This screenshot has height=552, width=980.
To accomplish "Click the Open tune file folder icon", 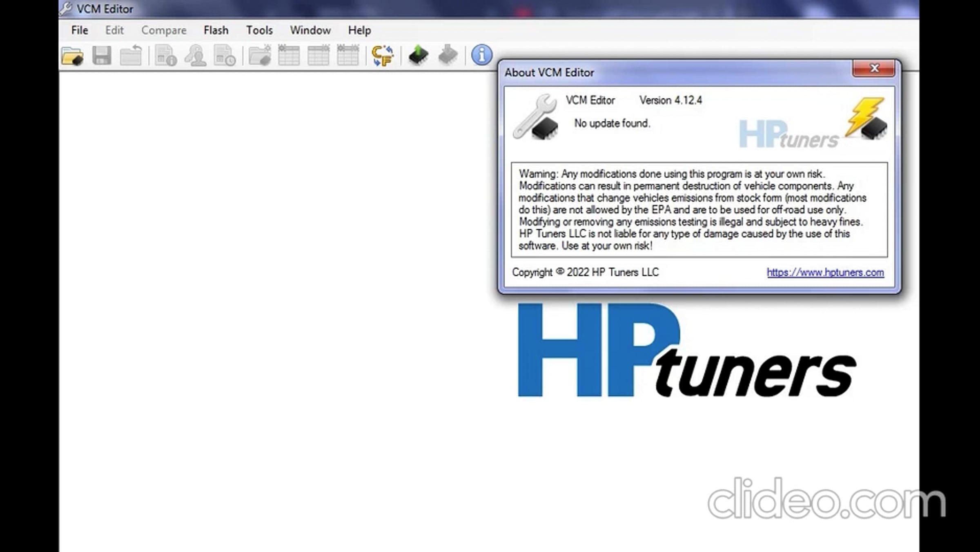I will click(72, 56).
